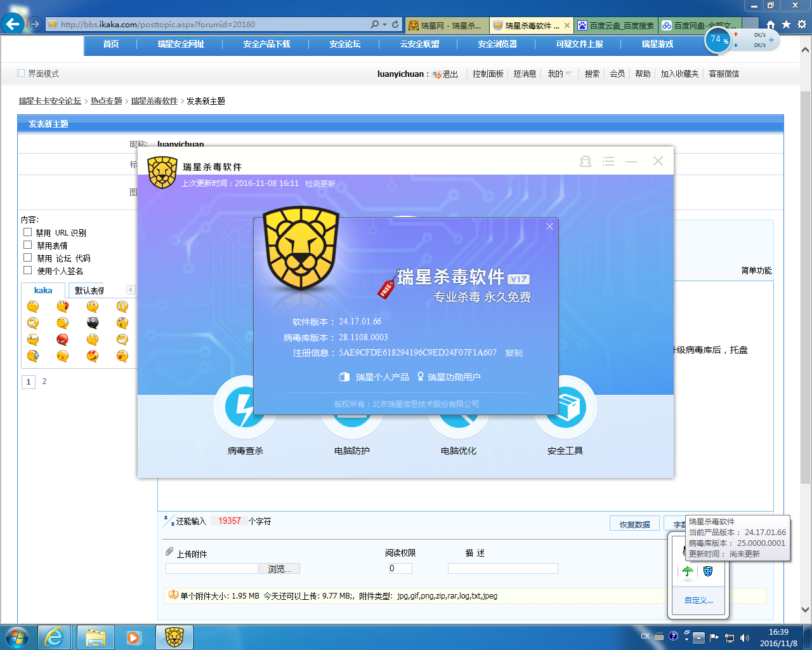This screenshot has width=812, height=650.
Task: Open 短消息 messages link
Action: pos(525,74)
